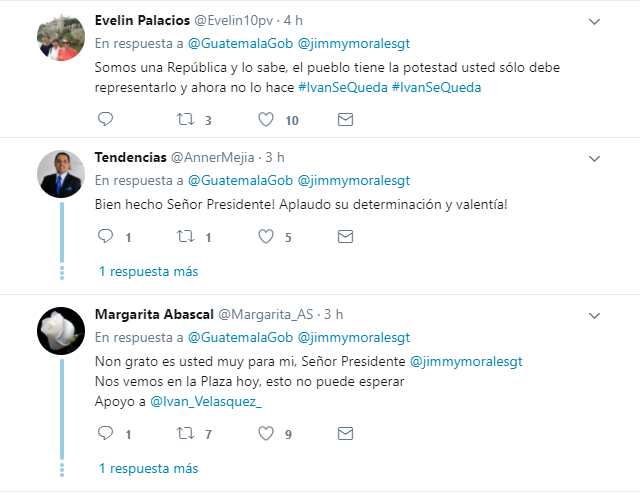
Task: Reply to the Tendencias tweet
Action: coord(105,236)
